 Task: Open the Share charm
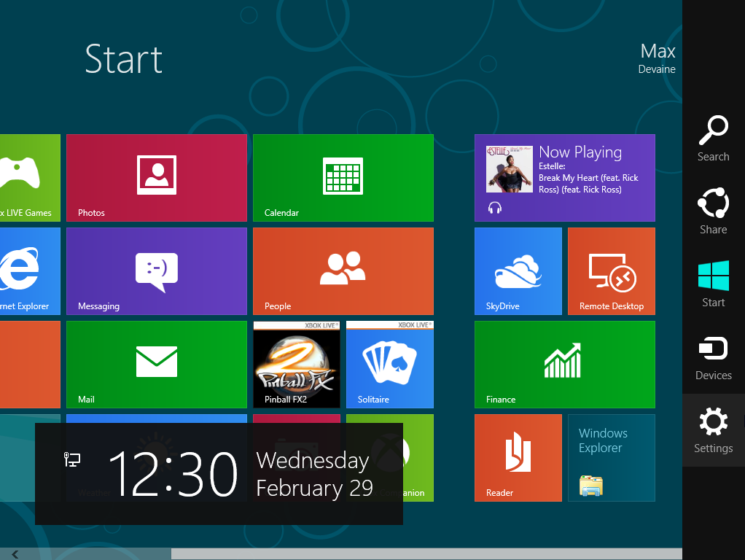[x=713, y=211]
